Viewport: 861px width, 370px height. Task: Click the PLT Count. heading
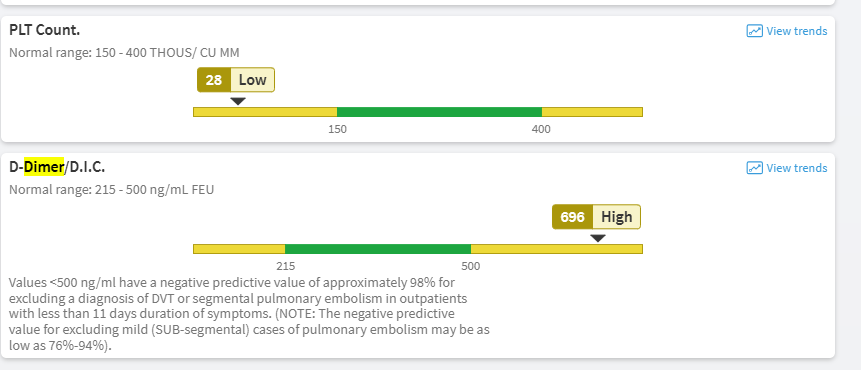[44, 30]
